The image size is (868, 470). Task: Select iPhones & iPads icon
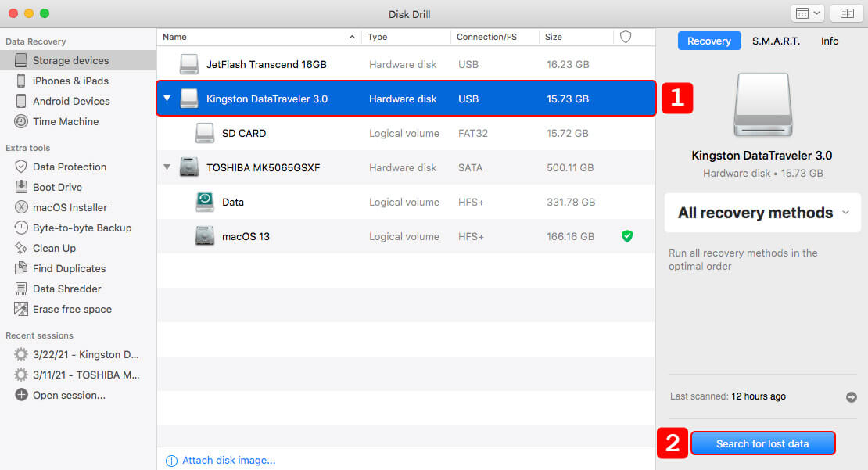click(x=21, y=81)
